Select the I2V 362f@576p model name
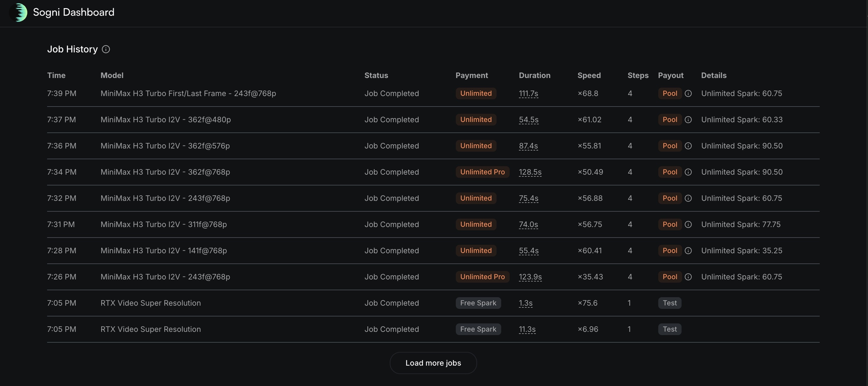868x386 pixels. (x=165, y=146)
